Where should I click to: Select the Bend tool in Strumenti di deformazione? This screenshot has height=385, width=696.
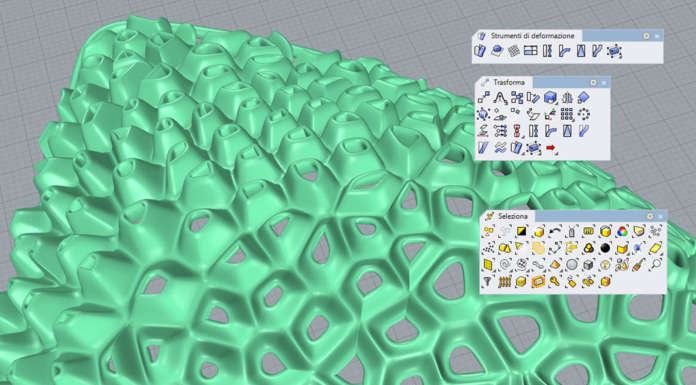(564, 52)
